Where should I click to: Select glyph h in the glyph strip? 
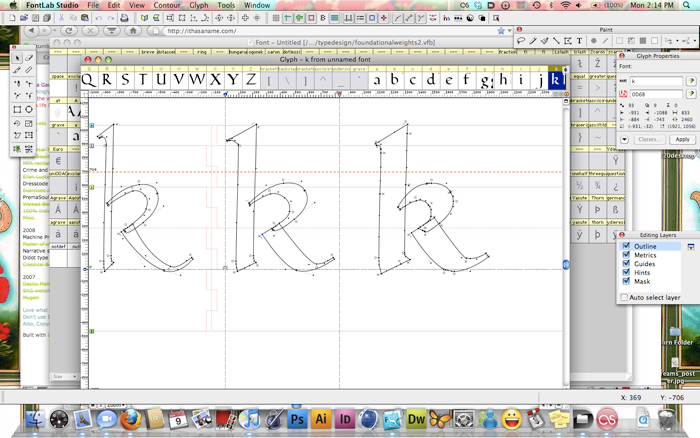tap(503, 80)
